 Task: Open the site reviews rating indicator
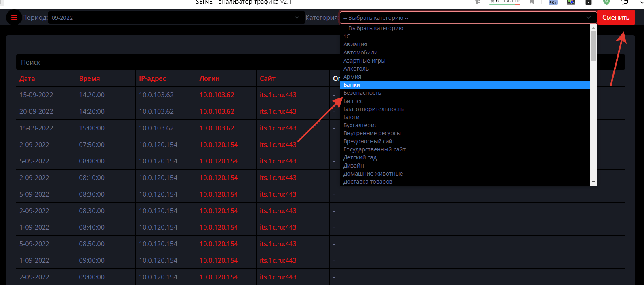[x=505, y=2]
